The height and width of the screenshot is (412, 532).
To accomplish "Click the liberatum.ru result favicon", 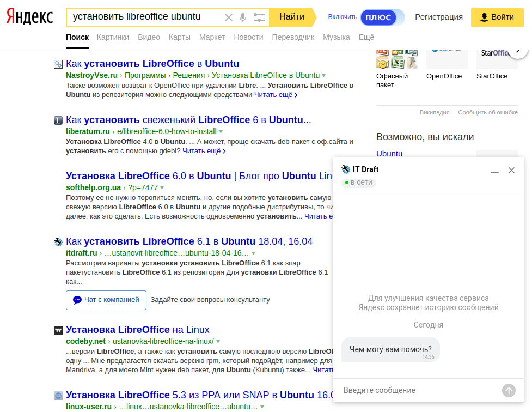I will 58,120.
